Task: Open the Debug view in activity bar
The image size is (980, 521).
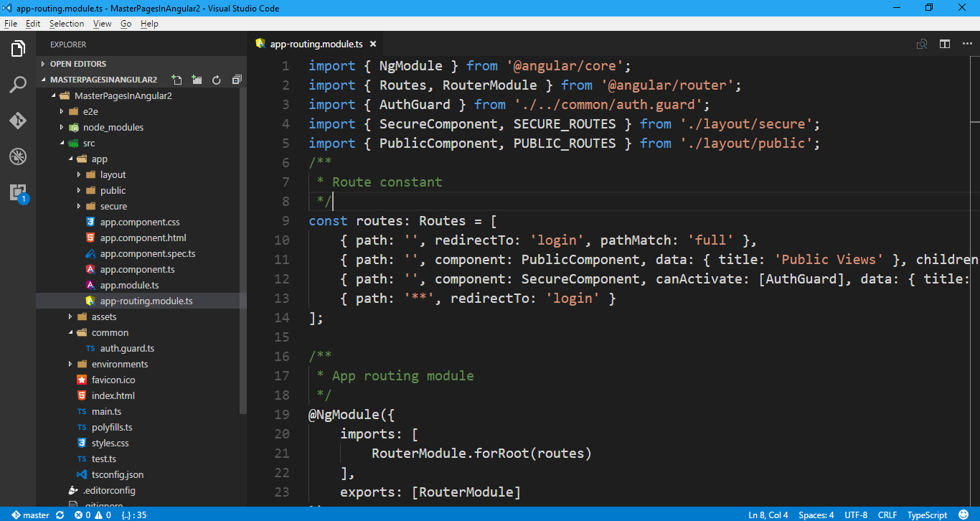Action: tap(18, 156)
